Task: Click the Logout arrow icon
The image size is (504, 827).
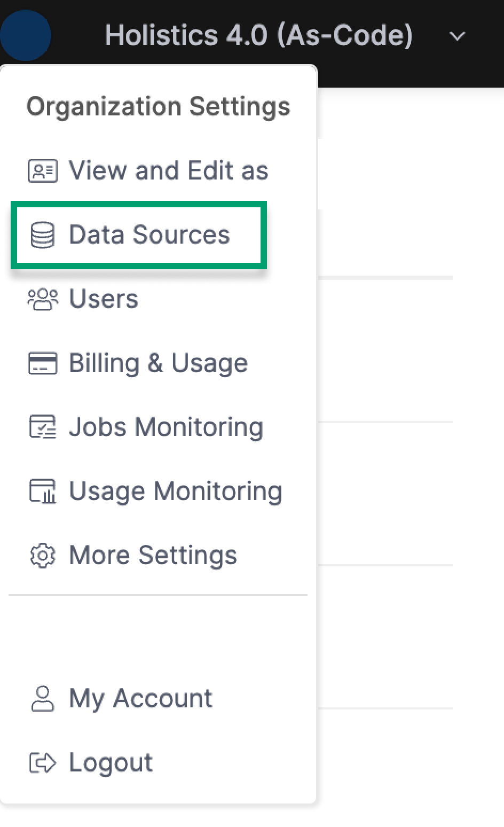Action: (42, 763)
